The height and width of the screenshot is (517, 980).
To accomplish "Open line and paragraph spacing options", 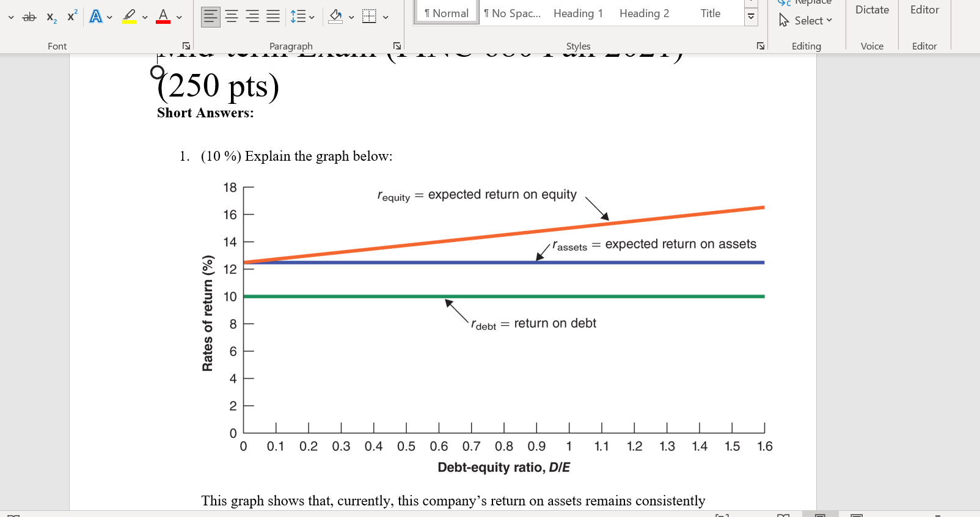I will pos(298,16).
